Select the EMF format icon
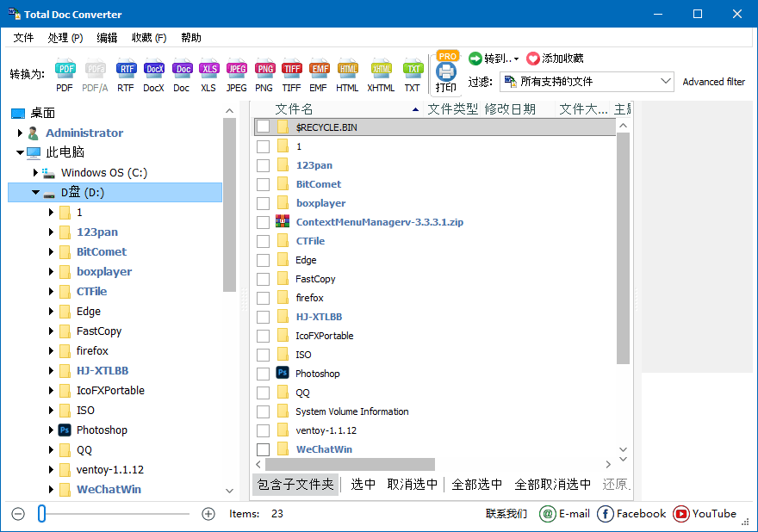The height and width of the screenshot is (532, 758). point(319,69)
